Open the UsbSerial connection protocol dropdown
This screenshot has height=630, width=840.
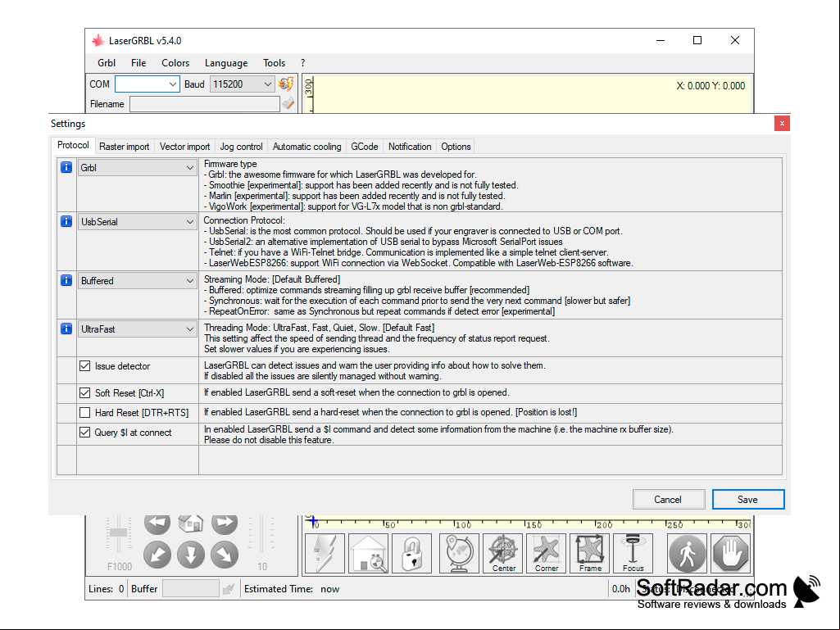(x=137, y=221)
